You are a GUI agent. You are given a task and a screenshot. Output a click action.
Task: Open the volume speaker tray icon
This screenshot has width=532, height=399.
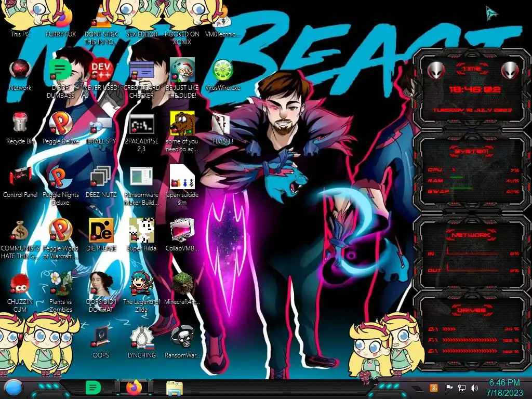click(x=474, y=388)
